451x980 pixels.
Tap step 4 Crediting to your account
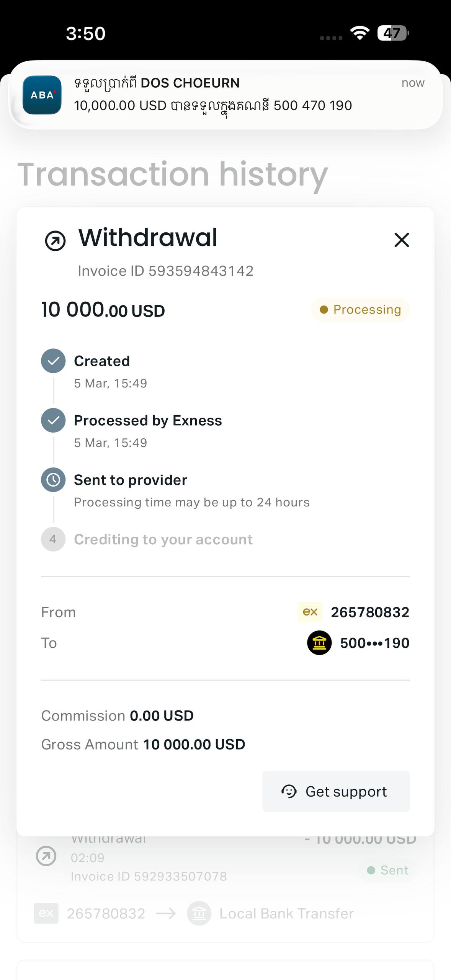(x=147, y=539)
